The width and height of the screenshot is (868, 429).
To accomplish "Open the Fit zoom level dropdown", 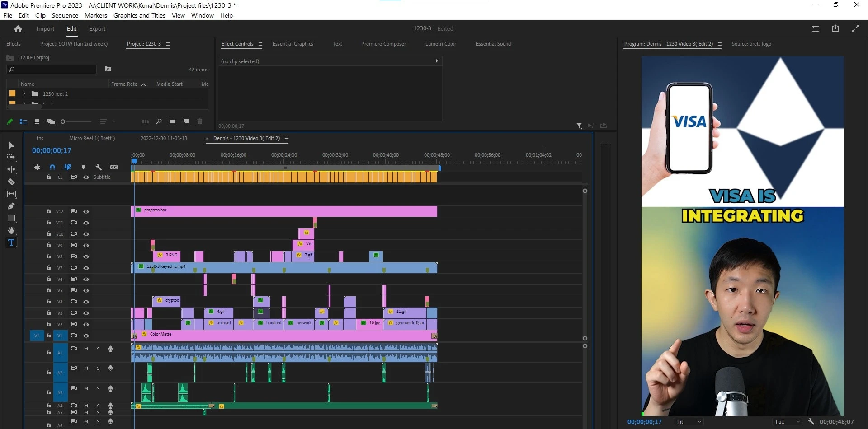I will pyautogui.click(x=689, y=421).
